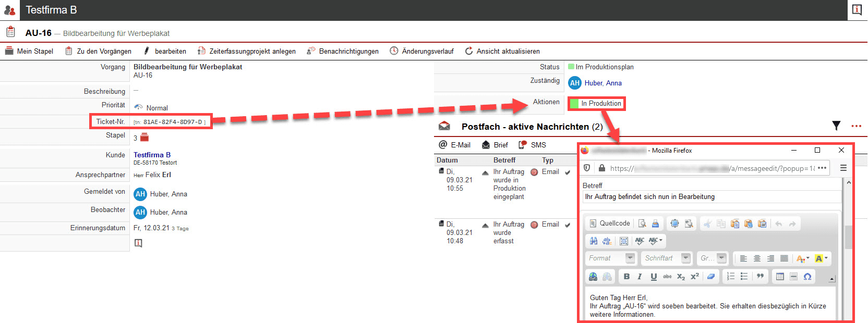Click the remove format eraser icon
868x323 pixels.
point(710,277)
